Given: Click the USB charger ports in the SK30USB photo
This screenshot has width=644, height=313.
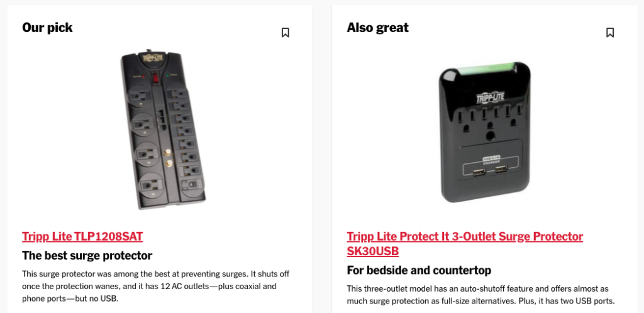Looking at the screenshot, I should [x=489, y=171].
